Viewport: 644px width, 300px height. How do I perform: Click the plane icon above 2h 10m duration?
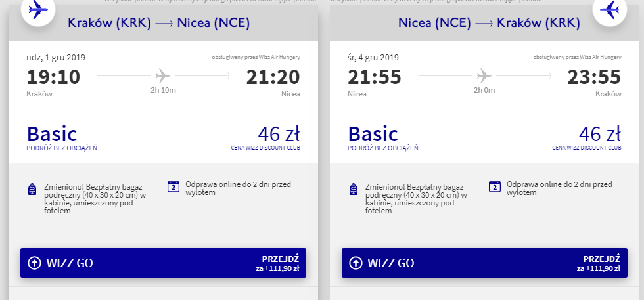coord(163,75)
